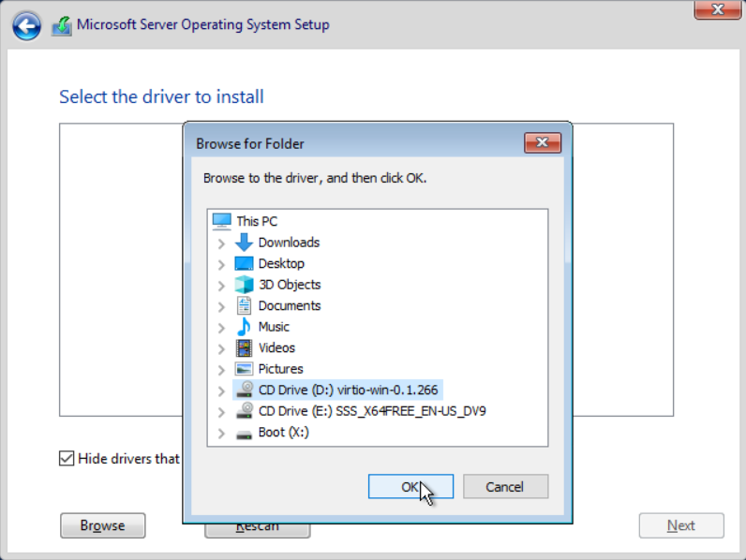
Task: Cancel the Browse for Folder dialog
Action: pyautogui.click(x=504, y=487)
